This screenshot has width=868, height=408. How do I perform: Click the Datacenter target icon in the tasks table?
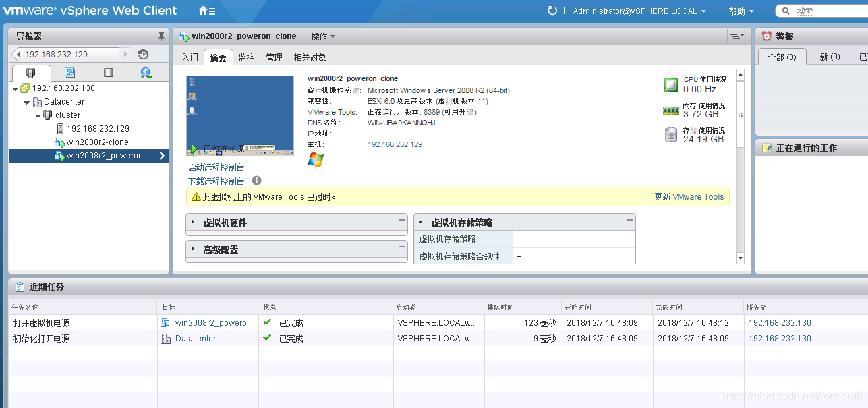click(x=166, y=339)
